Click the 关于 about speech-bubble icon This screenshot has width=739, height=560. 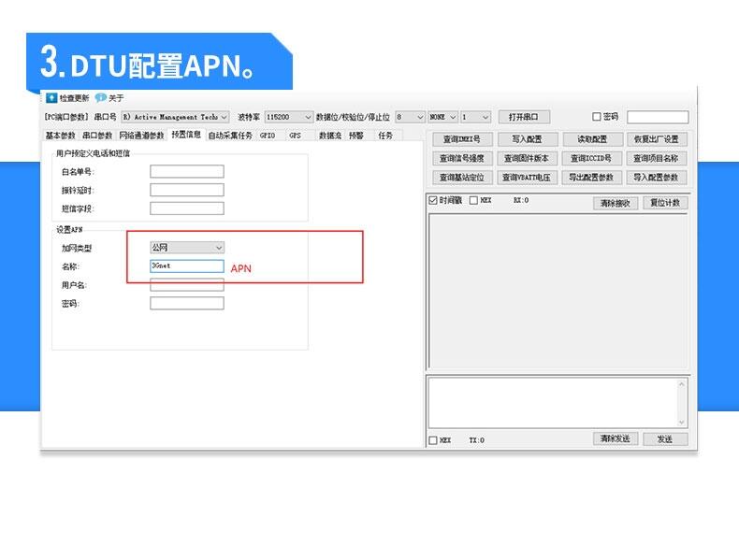[100, 98]
